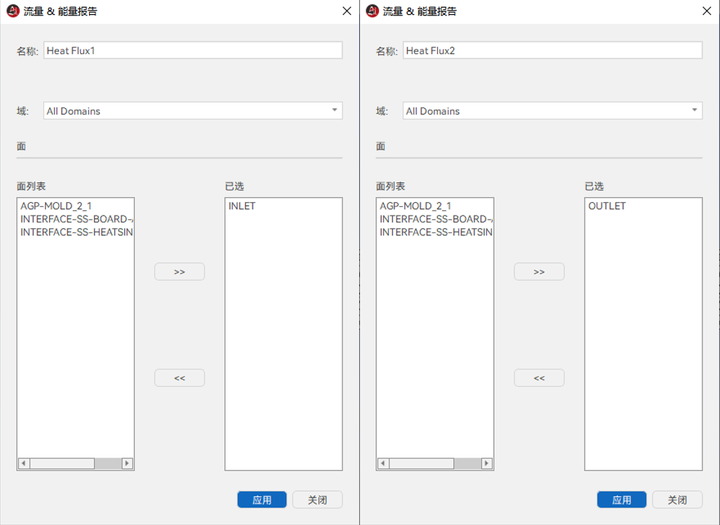Select AGP-MOLD_2_1 in Heat Flux1 face list
Screen dimensions: 720x525
coord(56,206)
